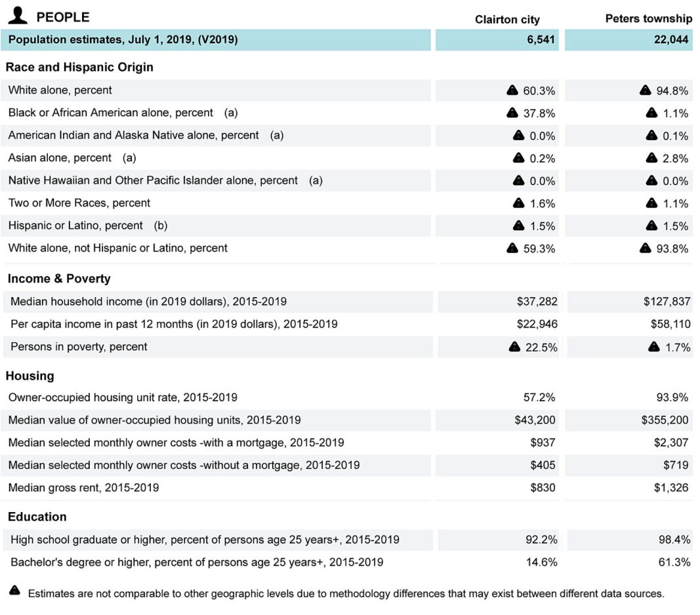Viewport: 700px width, 615px height.
Task: Select the Income & Poverty section heading
Action: tap(59, 279)
